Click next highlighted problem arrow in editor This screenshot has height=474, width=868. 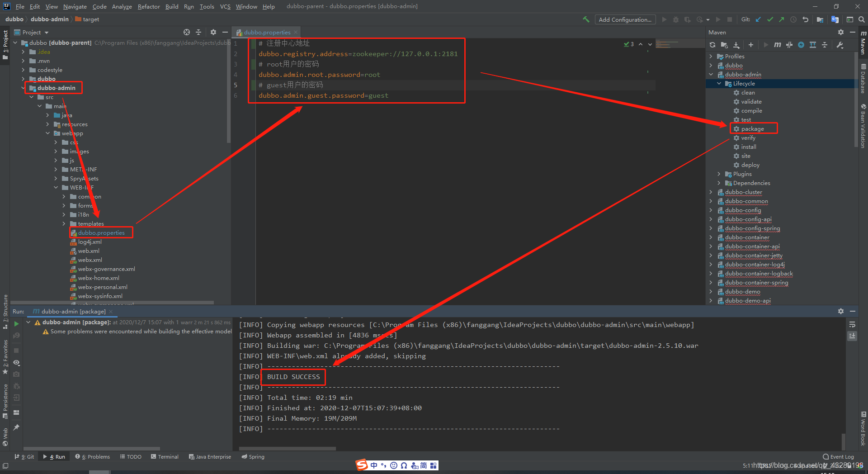point(650,44)
